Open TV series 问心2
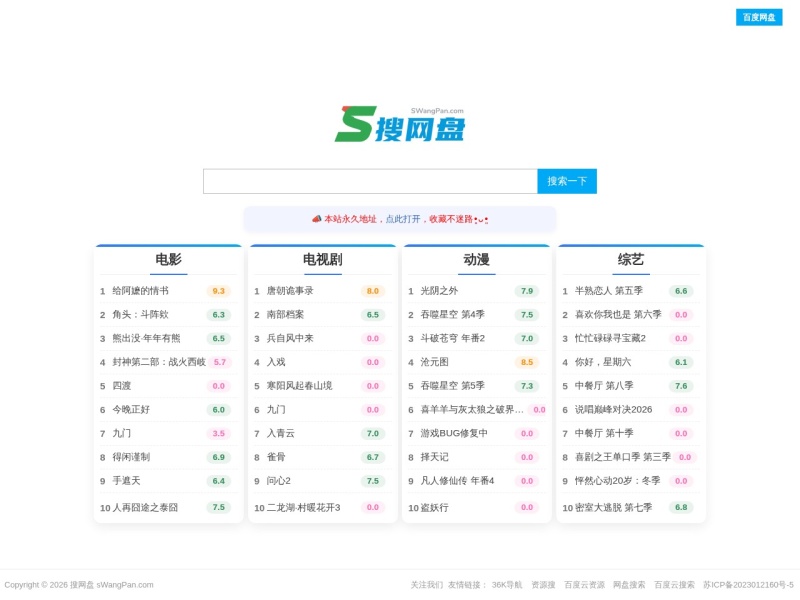The height and width of the screenshot is (600, 800). click(x=279, y=481)
